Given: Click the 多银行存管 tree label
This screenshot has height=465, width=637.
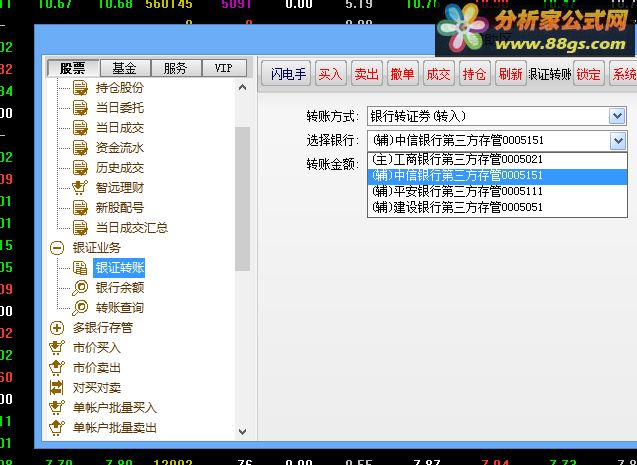Looking at the screenshot, I should [x=103, y=328].
